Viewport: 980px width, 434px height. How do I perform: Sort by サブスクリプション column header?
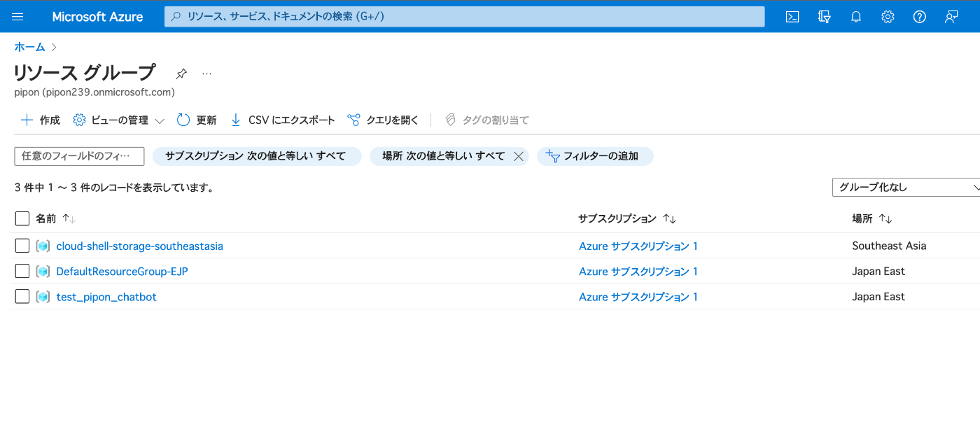tap(627, 219)
